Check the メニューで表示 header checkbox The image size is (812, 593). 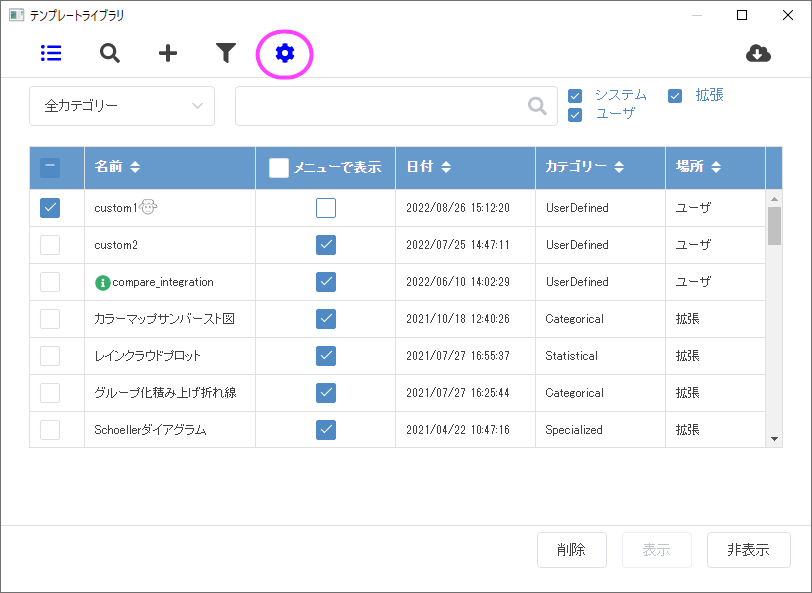click(x=279, y=168)
